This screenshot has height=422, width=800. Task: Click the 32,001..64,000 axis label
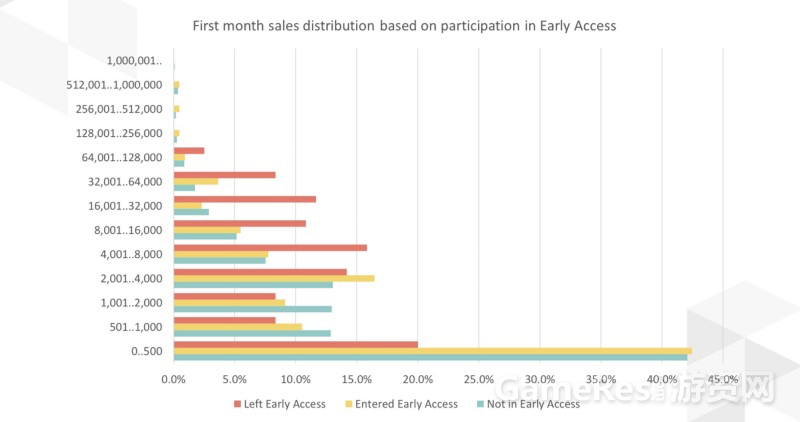click(125, 182)
